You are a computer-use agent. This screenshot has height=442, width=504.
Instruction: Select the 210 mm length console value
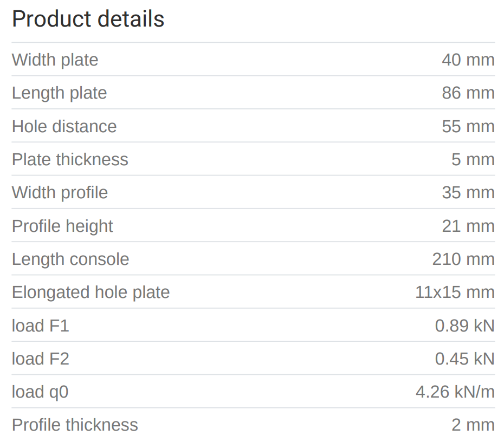pyautogui.click(x=463, y=259)
